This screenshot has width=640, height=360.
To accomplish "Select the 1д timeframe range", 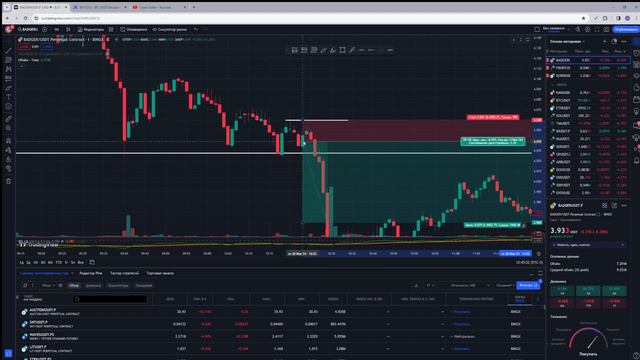I will [22, 262].
